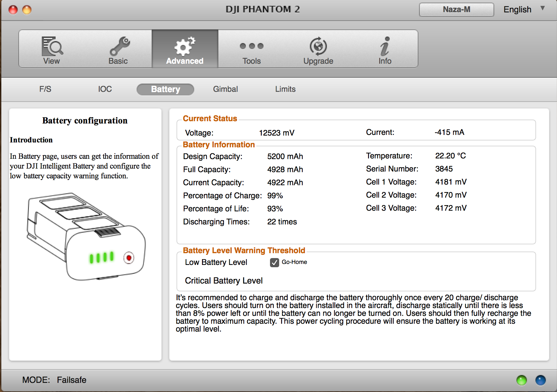Click the Failsafe mode status text
This screenshot has width=557, height=392.
72,380
